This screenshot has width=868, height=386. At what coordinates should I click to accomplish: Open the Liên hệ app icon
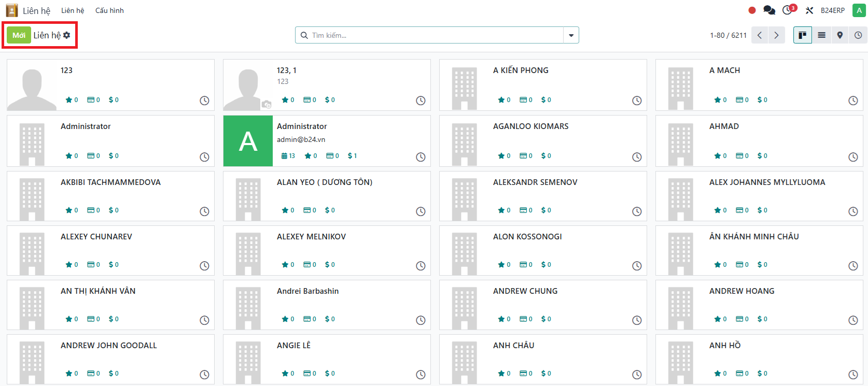point(12,10)
